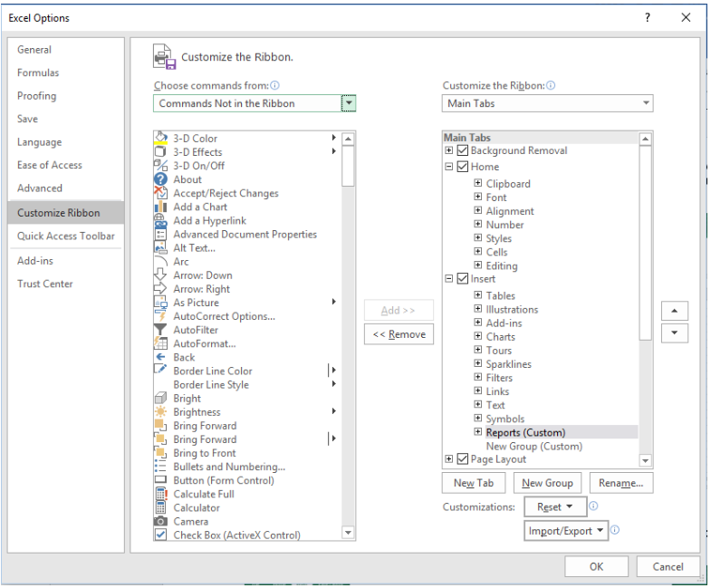Select the About command question-mark icon
Viewport: 711px width, 588px height.
tap(160, 179)
